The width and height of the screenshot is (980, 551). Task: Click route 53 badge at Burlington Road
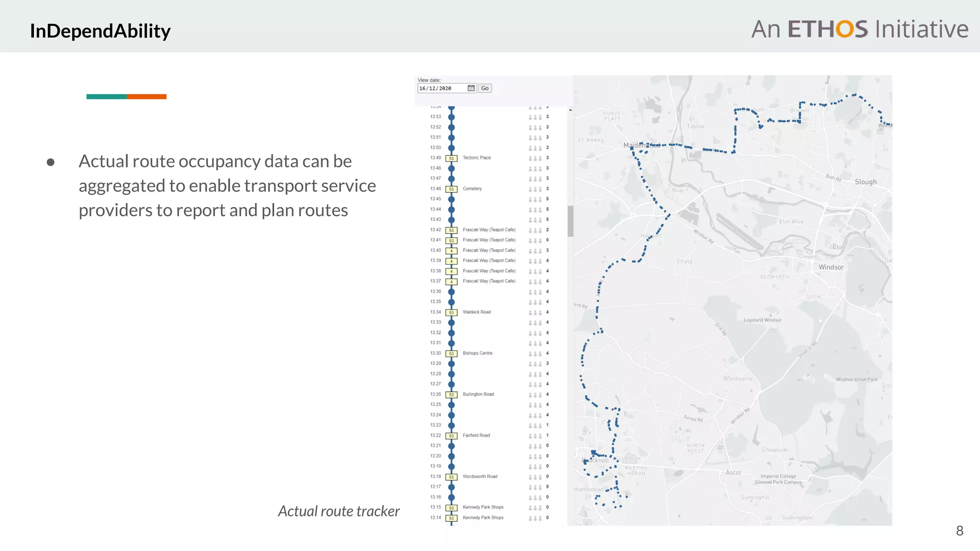(x=451, y=395)
